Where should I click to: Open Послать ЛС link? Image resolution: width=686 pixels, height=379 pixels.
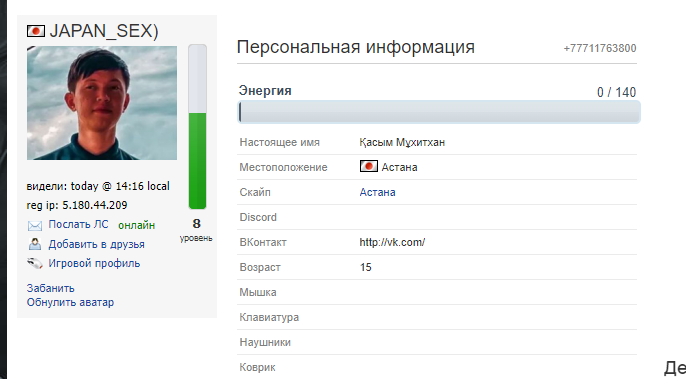point(78,224)
